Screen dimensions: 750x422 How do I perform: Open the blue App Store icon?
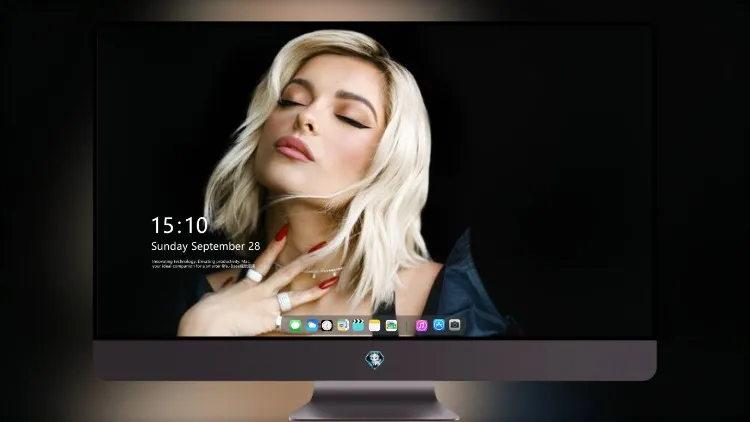coord(439,325)
